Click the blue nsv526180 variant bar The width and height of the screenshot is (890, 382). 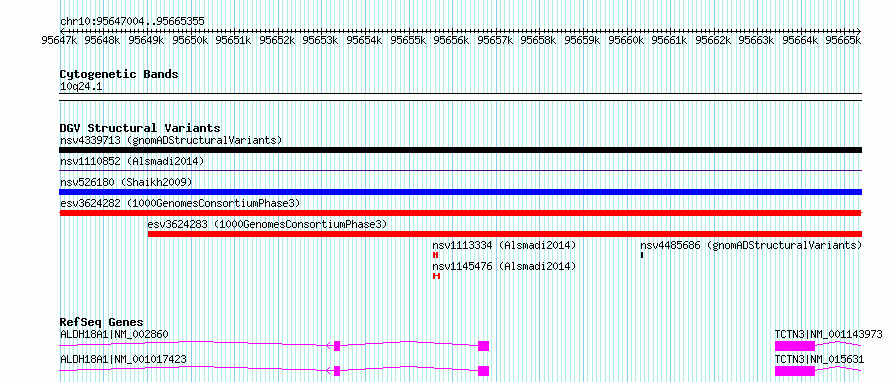point(460,192)
